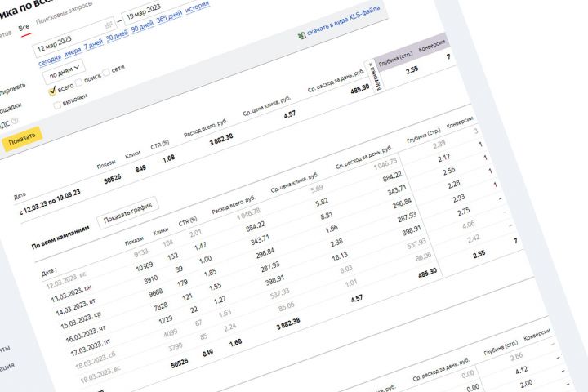Screen dimensions: 588x392
Task: Select the вчера period link
Action: click(73, 51)
